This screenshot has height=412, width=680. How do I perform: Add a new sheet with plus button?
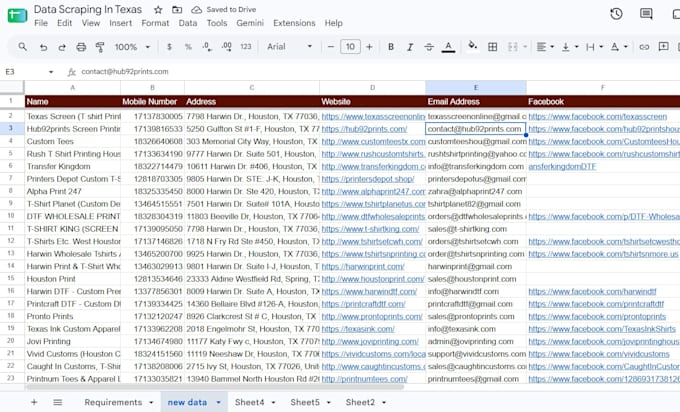click(x=34, y=402)
